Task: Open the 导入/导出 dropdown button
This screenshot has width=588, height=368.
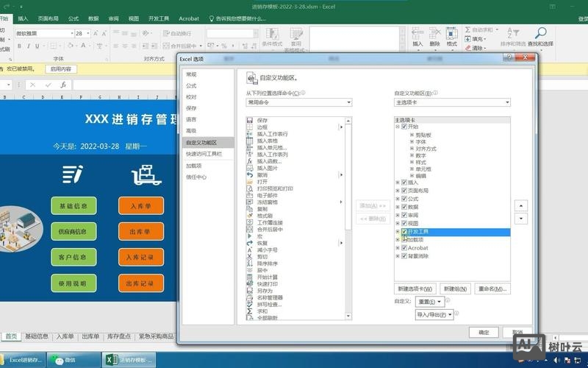Action: [x=434, y=315]
